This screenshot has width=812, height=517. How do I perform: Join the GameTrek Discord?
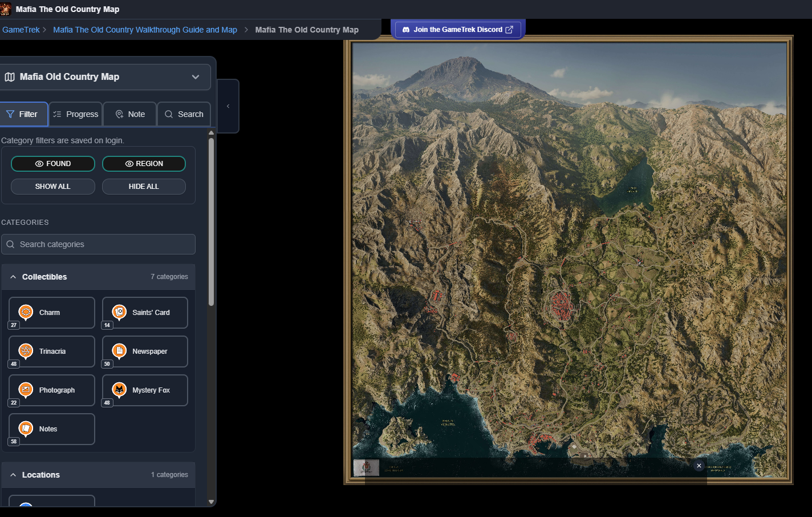458,30
